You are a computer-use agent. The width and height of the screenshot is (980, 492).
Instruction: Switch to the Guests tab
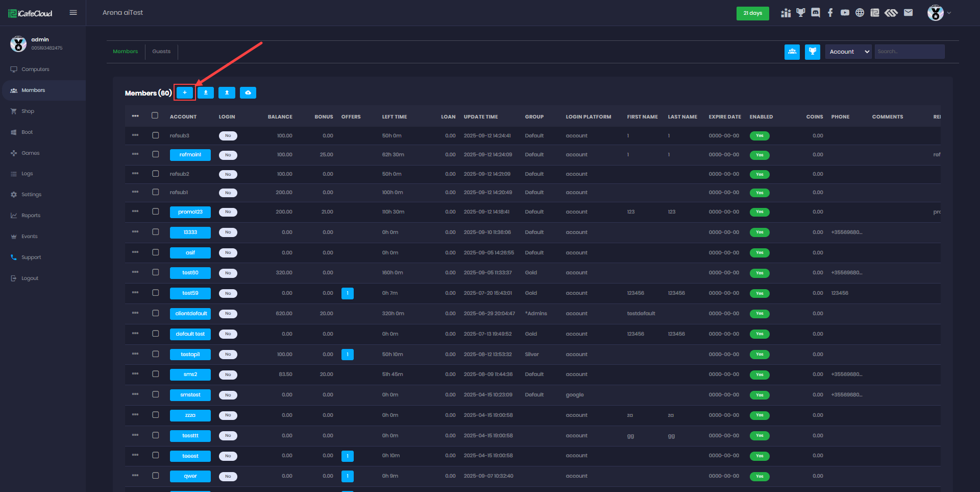(x=161, y=52)
